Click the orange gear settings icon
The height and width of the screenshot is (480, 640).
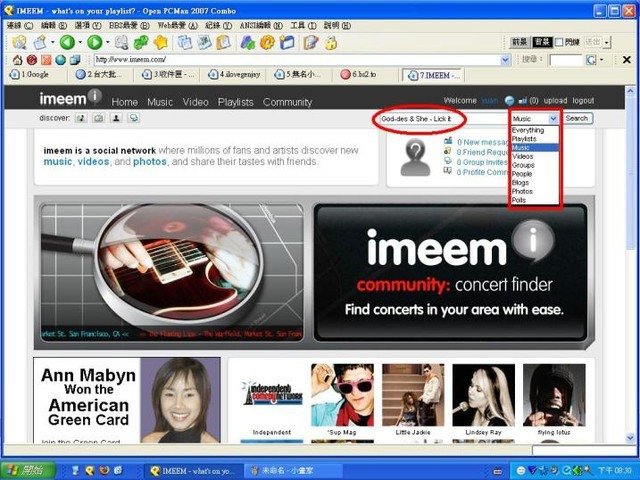(267, 42)
